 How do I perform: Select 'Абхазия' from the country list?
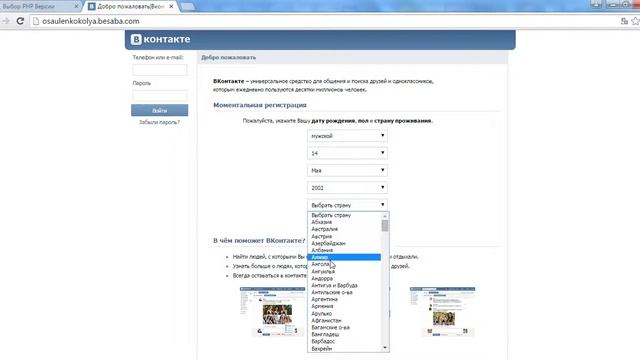click(x=344, y=222)
